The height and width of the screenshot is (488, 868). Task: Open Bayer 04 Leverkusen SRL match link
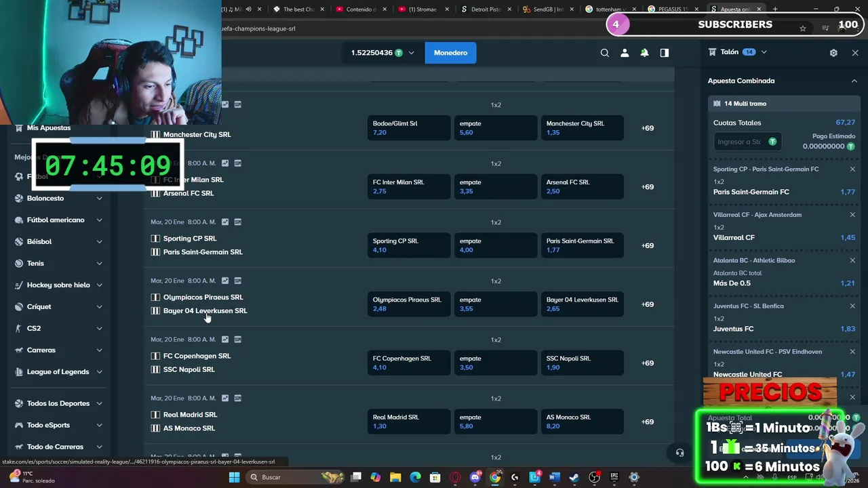[x=205, y=311]
